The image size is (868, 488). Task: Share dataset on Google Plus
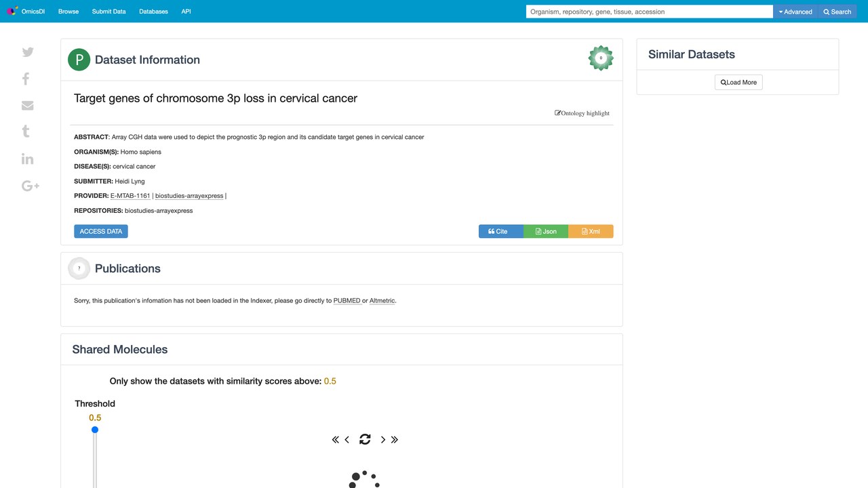31,186
